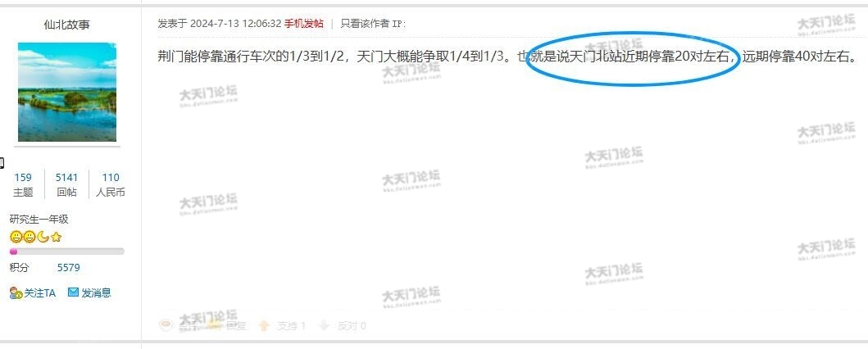The image size is (868, 349).
Task: Click 发消息 send message text
Action: click(97, 293)
